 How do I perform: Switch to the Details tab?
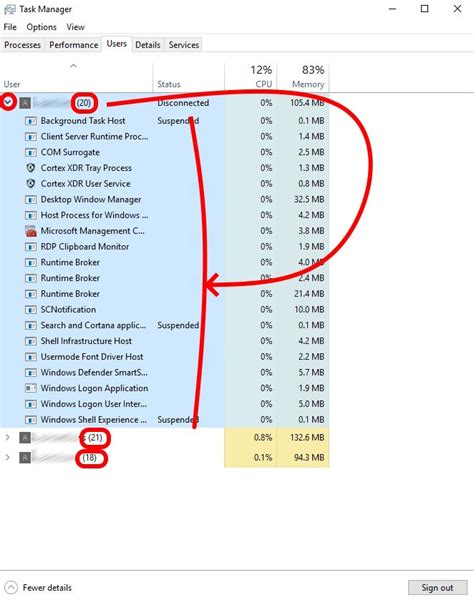coord(148,45)
